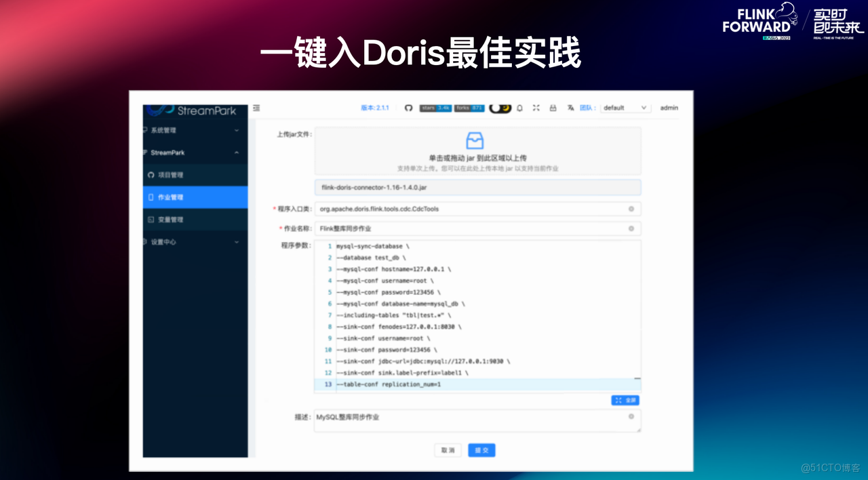Click the 作业名称 input field
This screenshot has width=868, height=480.
coord(475,228)
